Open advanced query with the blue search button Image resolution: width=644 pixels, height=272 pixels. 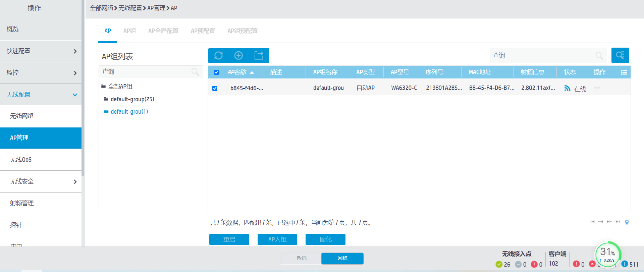[x=620, y=55]
